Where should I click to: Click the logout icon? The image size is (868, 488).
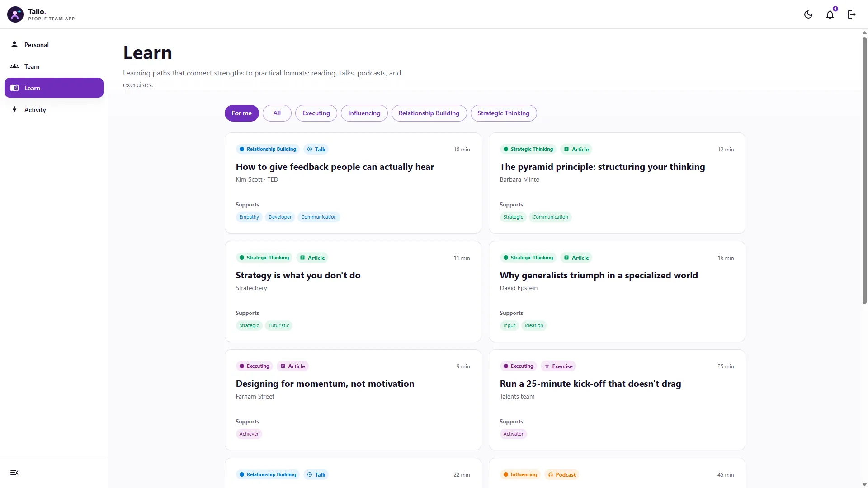[852, 14]
